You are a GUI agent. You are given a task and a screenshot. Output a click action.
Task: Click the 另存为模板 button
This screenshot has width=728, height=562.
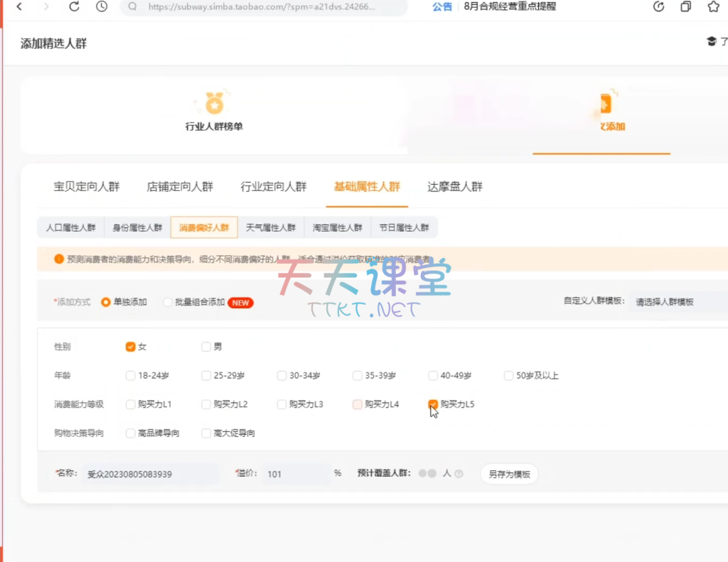(x=509, y=475)
